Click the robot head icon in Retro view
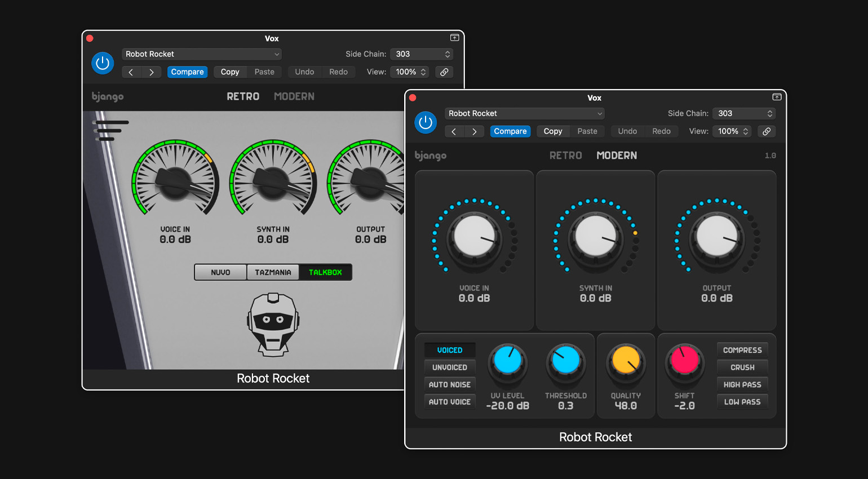The width and height of the screenshot is (868, 479). [x=273, y=324]
